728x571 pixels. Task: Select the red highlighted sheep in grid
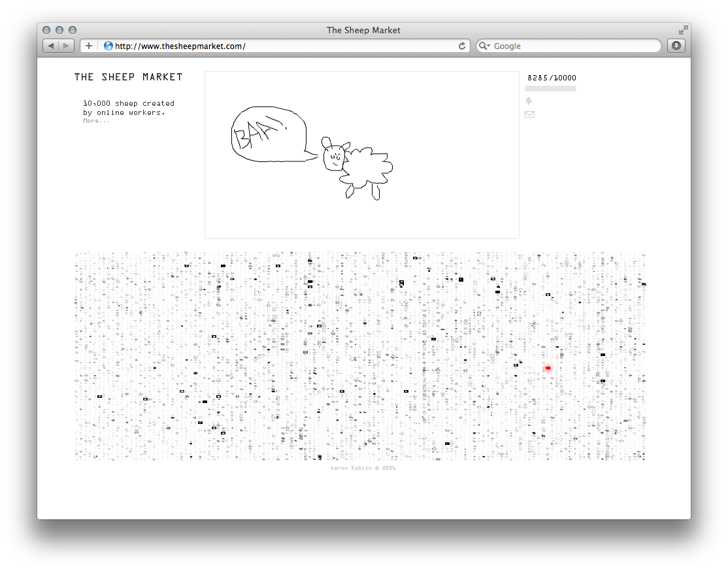[548, 368]
